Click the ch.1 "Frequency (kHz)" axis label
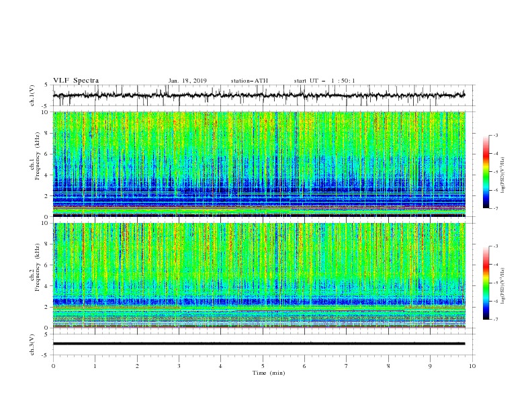Image resolution: width=532 pixels, height=411 pixels. coord(37,156)
